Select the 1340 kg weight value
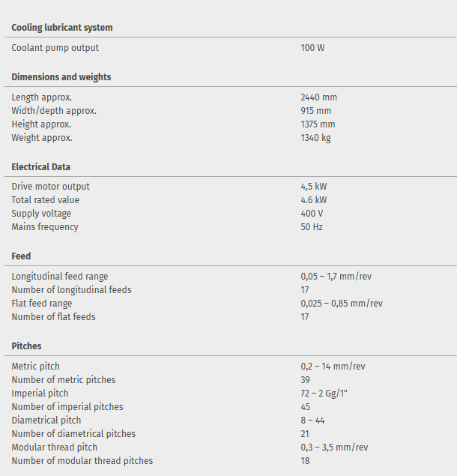457x476 pixels. point(315,138)
